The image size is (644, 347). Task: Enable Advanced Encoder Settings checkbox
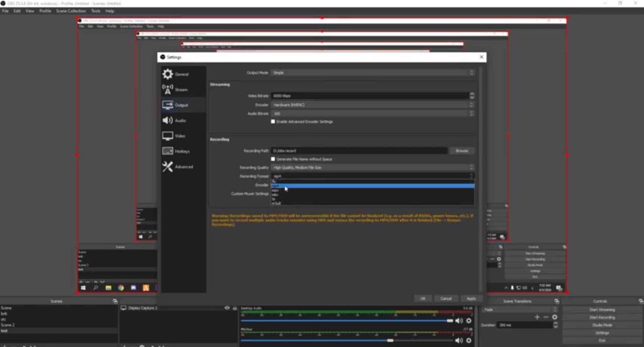(273, 121)
